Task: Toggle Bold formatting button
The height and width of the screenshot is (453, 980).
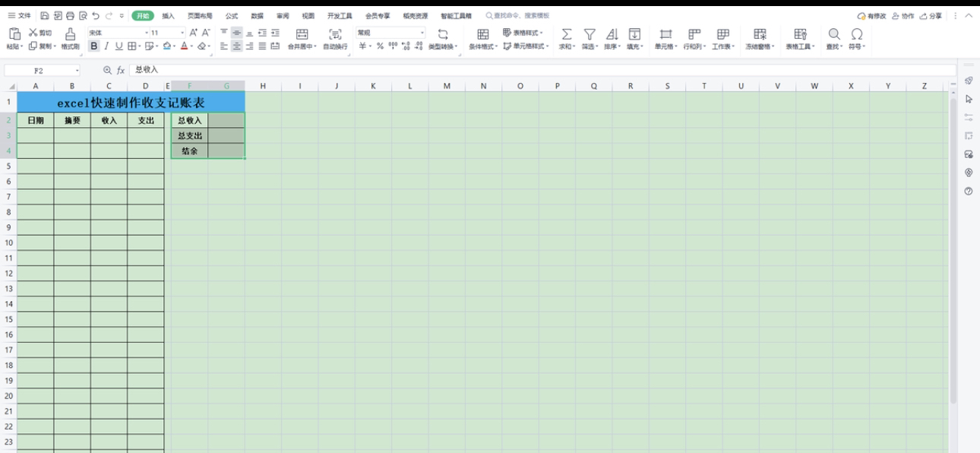Action: [94, 46]
